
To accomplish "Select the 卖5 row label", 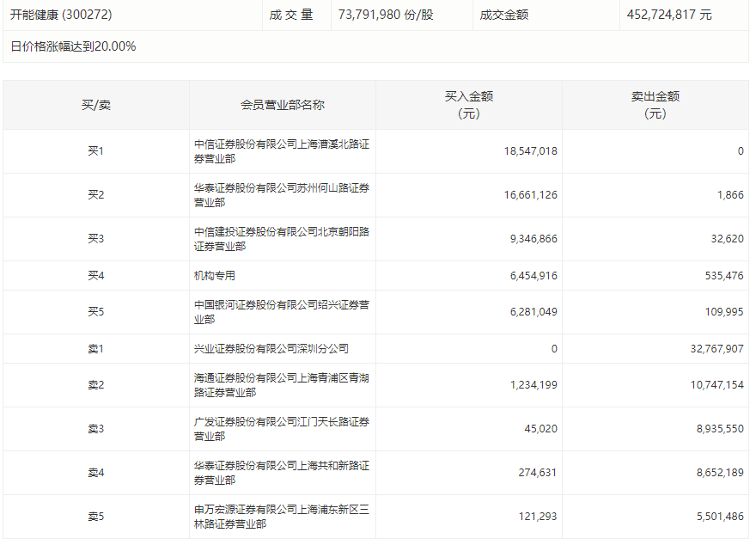I will [96, 517].
